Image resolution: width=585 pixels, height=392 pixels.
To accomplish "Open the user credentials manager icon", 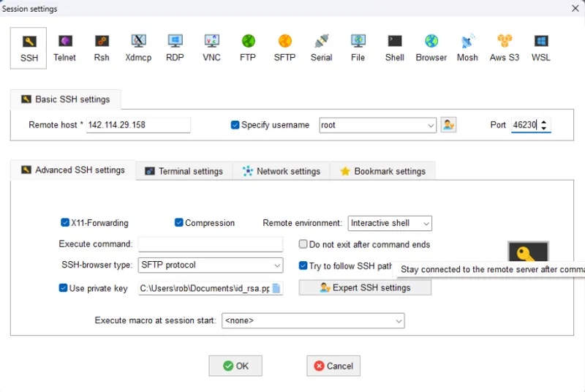I will click(448, 124).
